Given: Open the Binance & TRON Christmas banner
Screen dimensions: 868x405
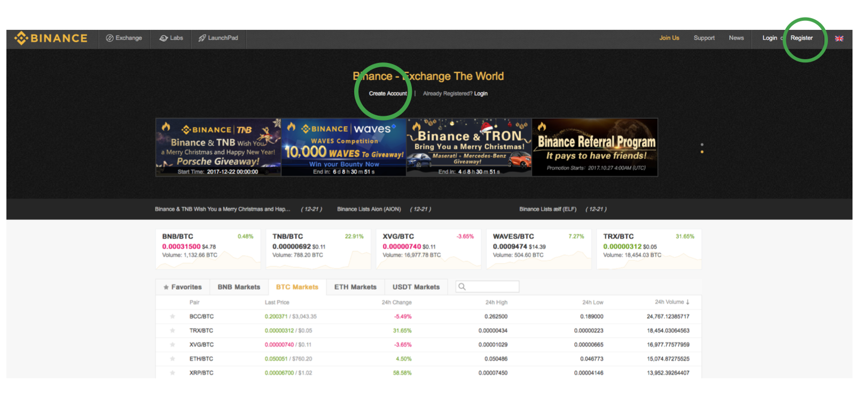Looking at the screenshot, I should coord(469,147).
